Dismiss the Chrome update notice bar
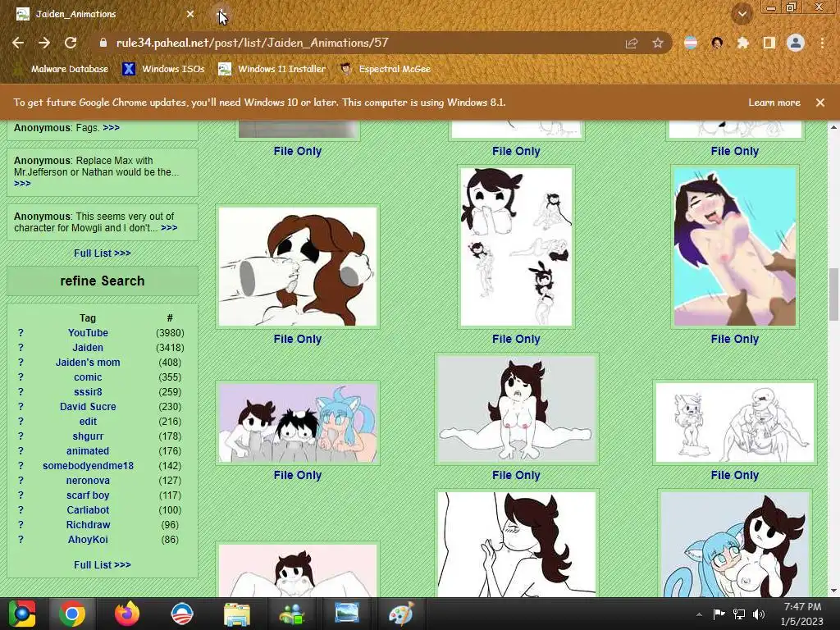840x630 pixels. (820, 103)
